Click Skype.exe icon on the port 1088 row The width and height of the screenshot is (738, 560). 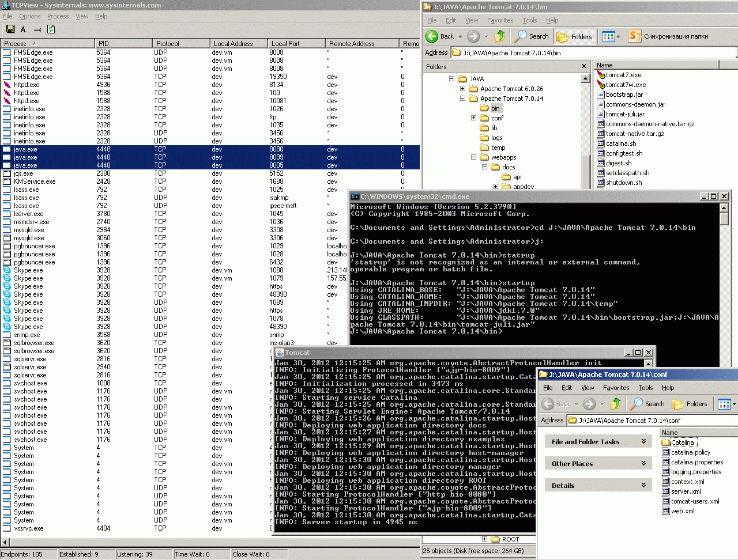[7, 270]
